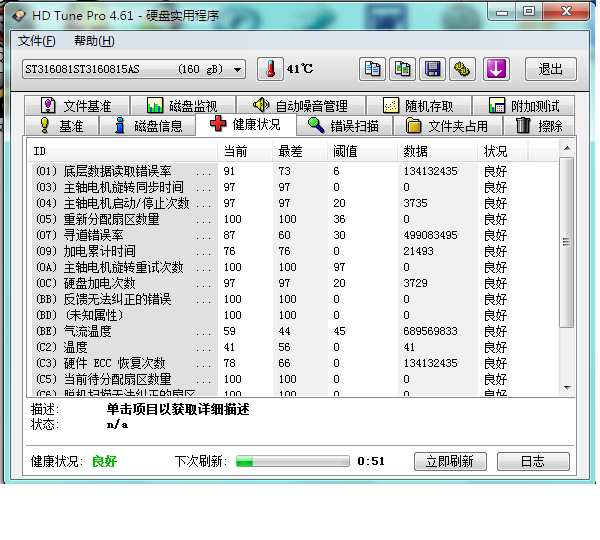Open the 磁盘信息 tab
This screenshot has width=600, height=540.
click(148, 126)
